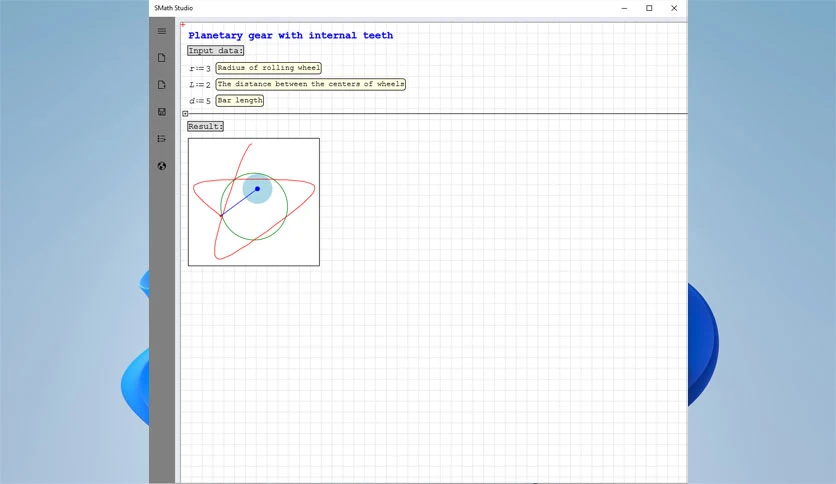
Task: Click the globe icon in sidebar
Action: click(x=162, y=166)
